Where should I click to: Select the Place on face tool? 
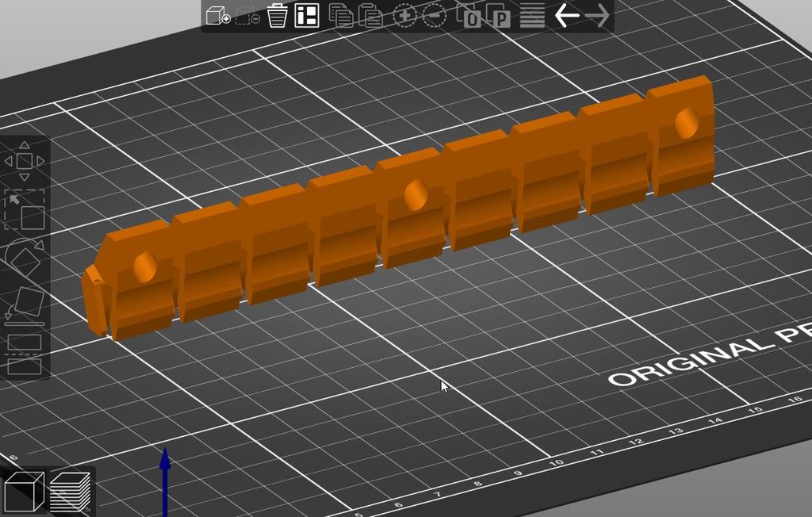click(x=25, y=307)
